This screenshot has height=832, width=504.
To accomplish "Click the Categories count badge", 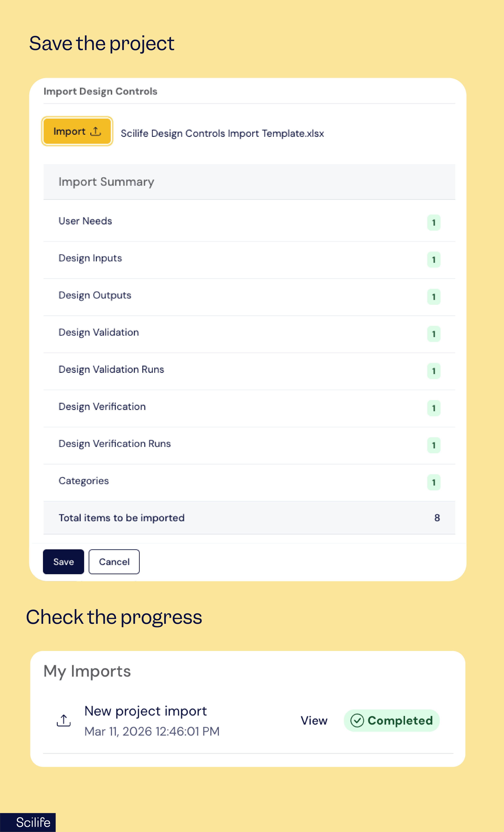I will click(433, 482).
